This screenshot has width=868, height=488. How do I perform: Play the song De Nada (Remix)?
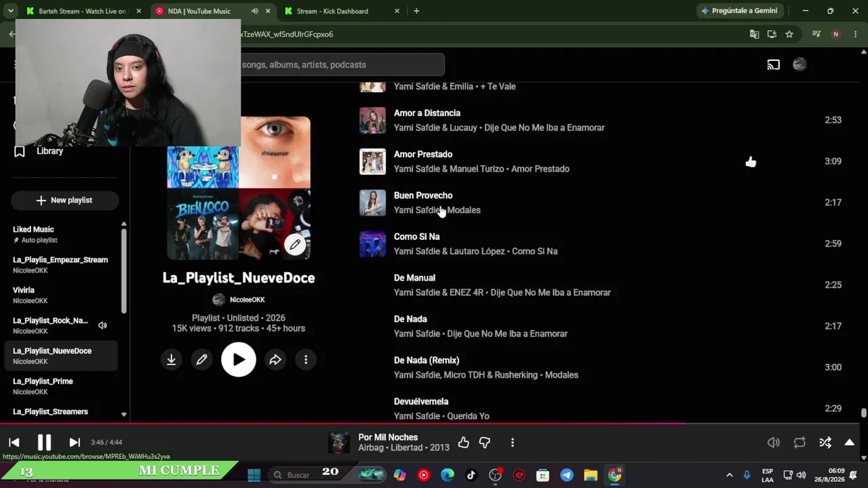click(x=427, y=361)
